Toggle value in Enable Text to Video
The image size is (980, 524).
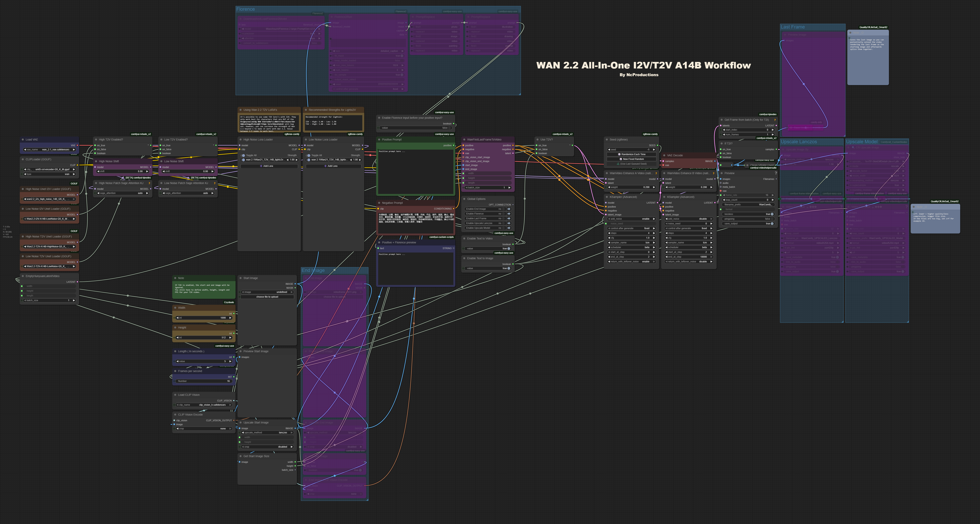tap(509, 249)
